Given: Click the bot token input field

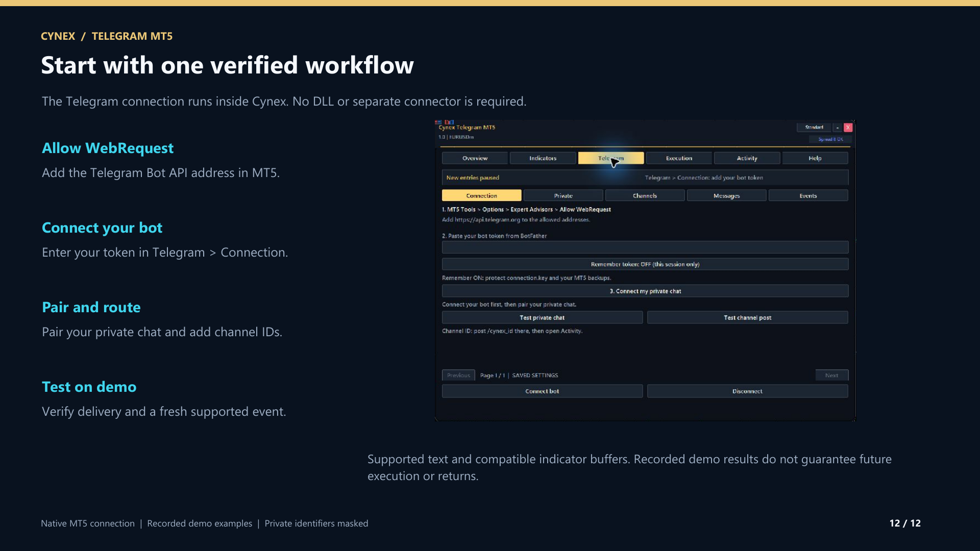Looking at the screenshot, I should [x=645, y=247].
